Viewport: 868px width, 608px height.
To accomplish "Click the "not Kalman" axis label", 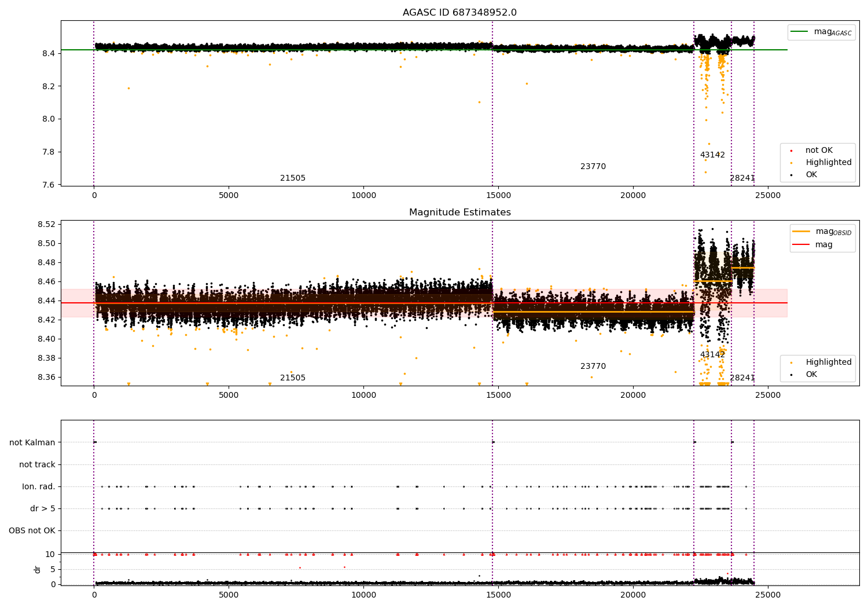I will click(32, 443).
